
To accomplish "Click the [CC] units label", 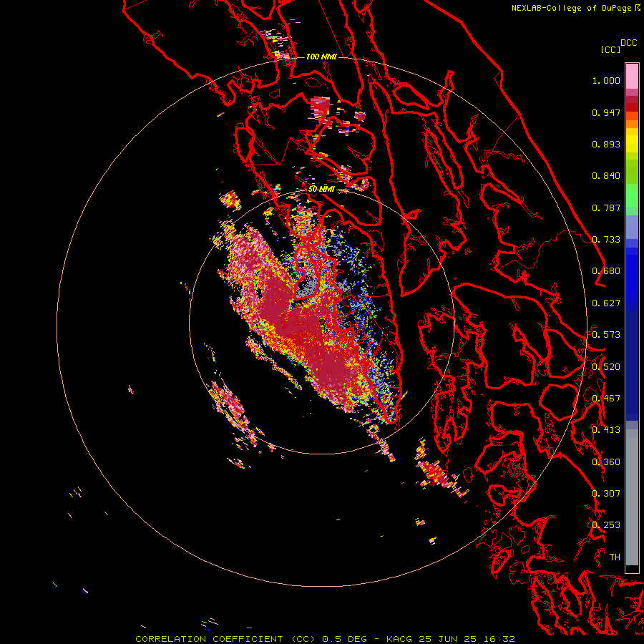I will click(610, 49).
